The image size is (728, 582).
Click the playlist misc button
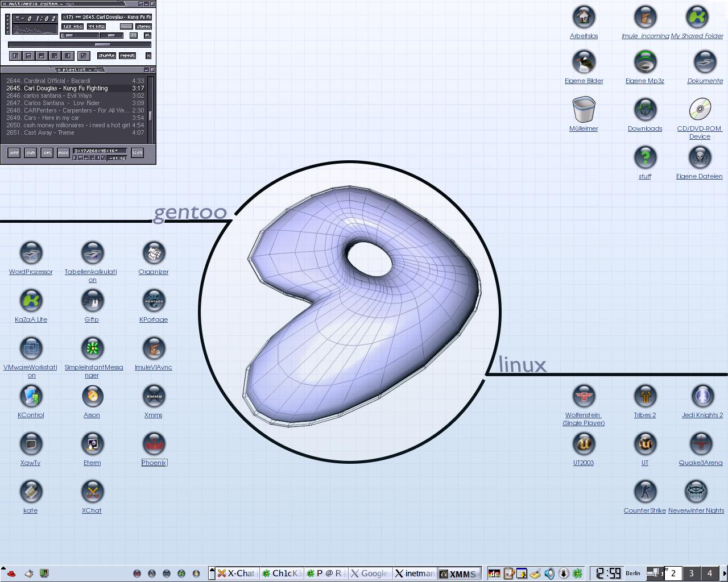64,152
